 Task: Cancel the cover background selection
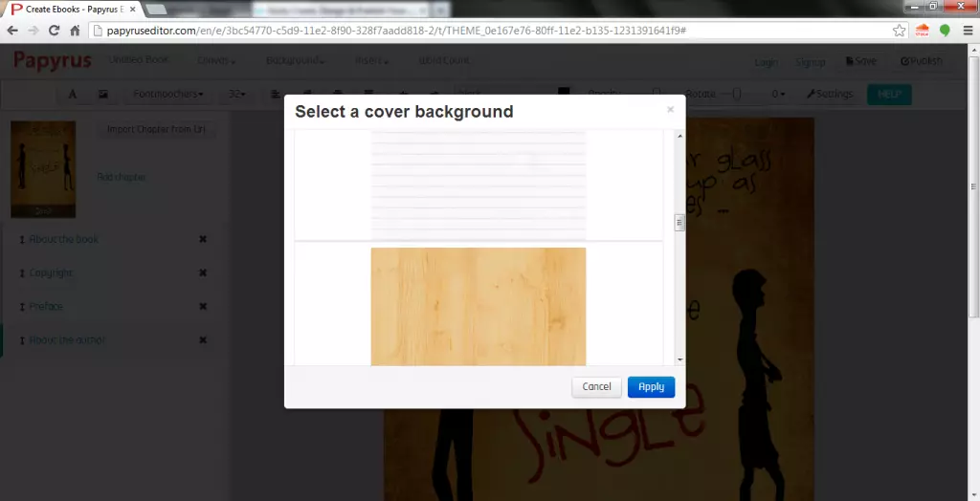(596, 386)
